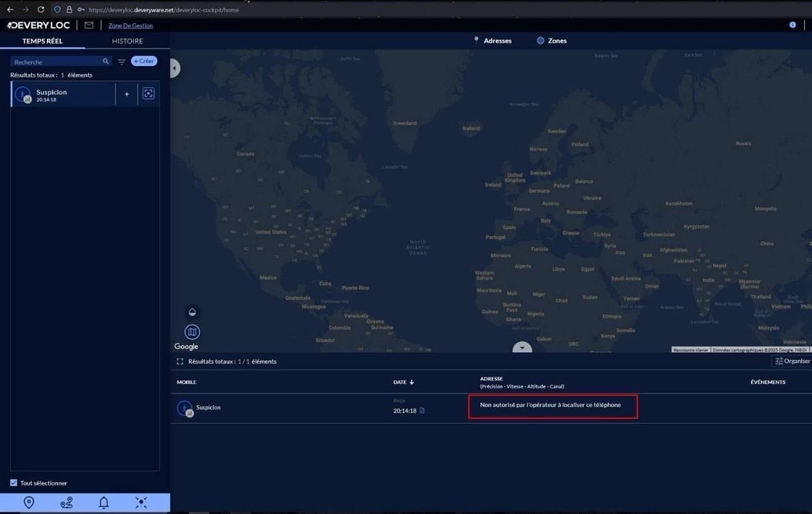The height and width of the screenshot is (514, 812).
Task: Click the info icon in top right corner
Action: pos(792,25)
